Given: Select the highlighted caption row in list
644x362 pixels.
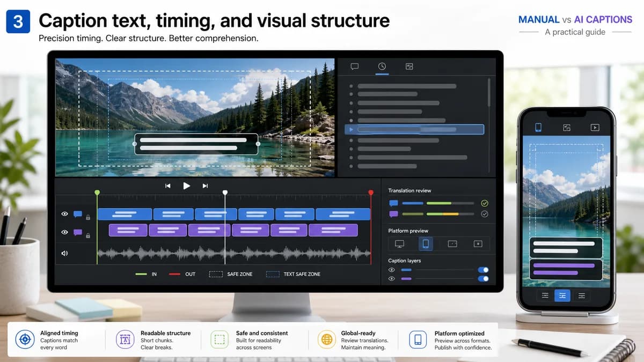Looking at the screenshot, I should (414, 129).
